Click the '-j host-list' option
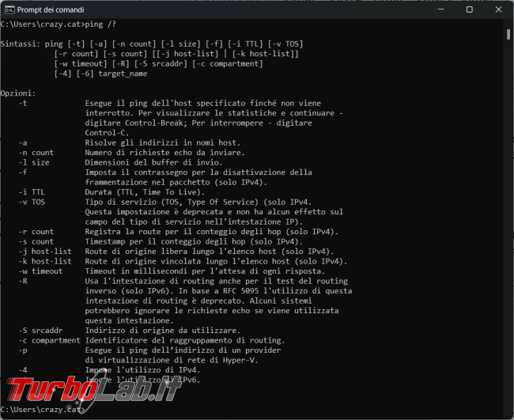514x420 pixels. click(45, 252)
